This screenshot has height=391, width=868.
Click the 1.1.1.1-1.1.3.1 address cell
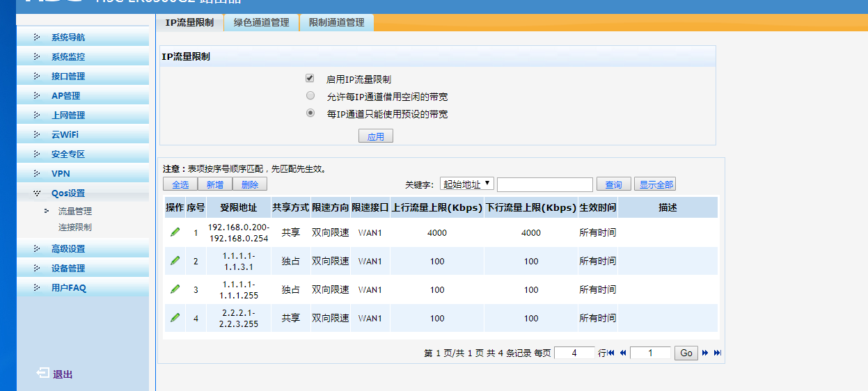[x=239, y=261]
